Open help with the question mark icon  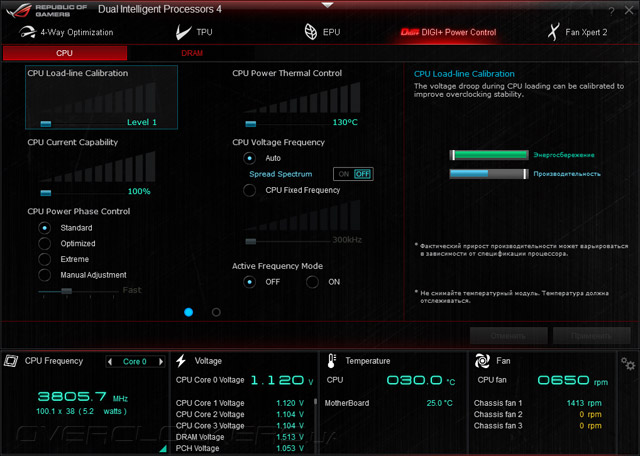pos(611,11)
